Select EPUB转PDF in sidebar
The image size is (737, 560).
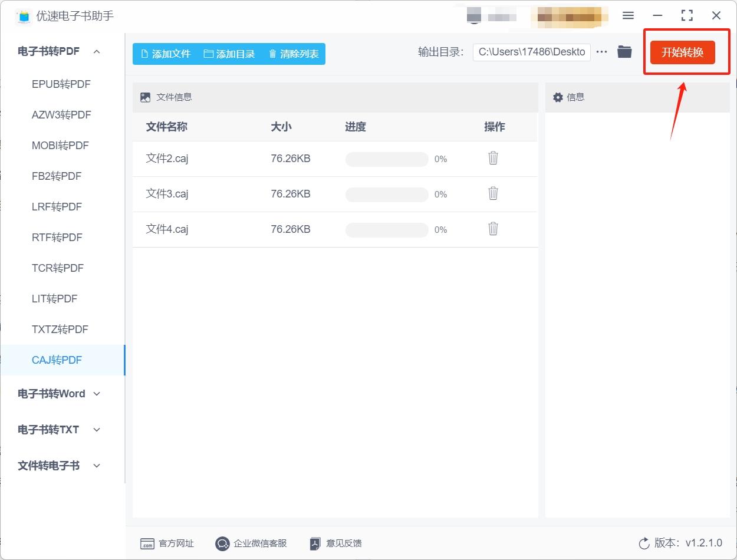(x=61, y=84)
